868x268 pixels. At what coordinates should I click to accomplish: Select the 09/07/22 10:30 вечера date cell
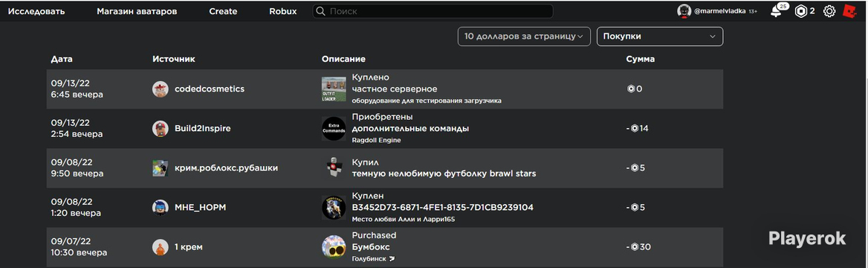pyautogui.click(x=79, y=247)
